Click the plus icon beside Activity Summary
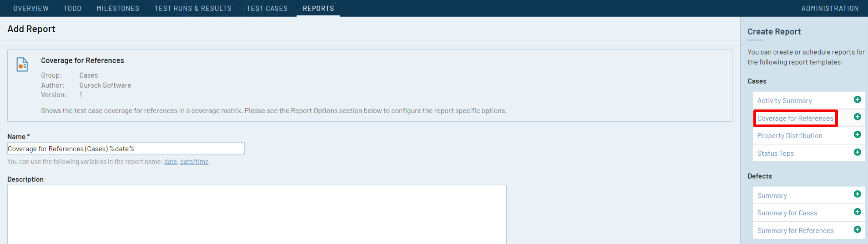Screen dimensions: 868x244 [857, 100]
